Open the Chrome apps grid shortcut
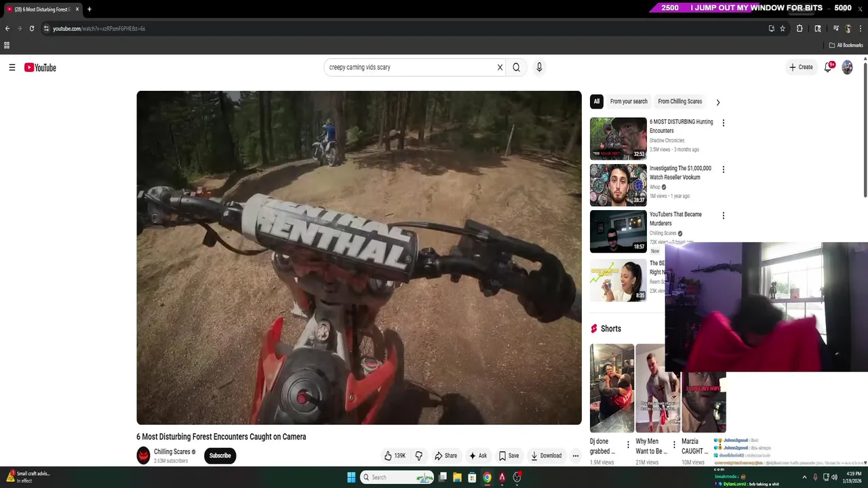Image resolution: width=868 pixels, height=488 pixels. tap(7, 45)
